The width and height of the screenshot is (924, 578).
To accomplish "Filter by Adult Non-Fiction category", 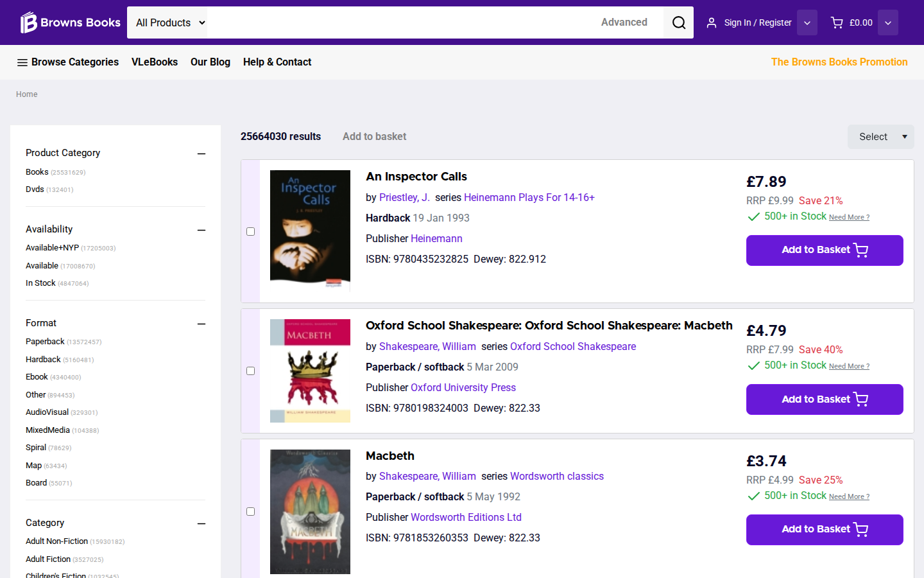I will tap(56, 541).
